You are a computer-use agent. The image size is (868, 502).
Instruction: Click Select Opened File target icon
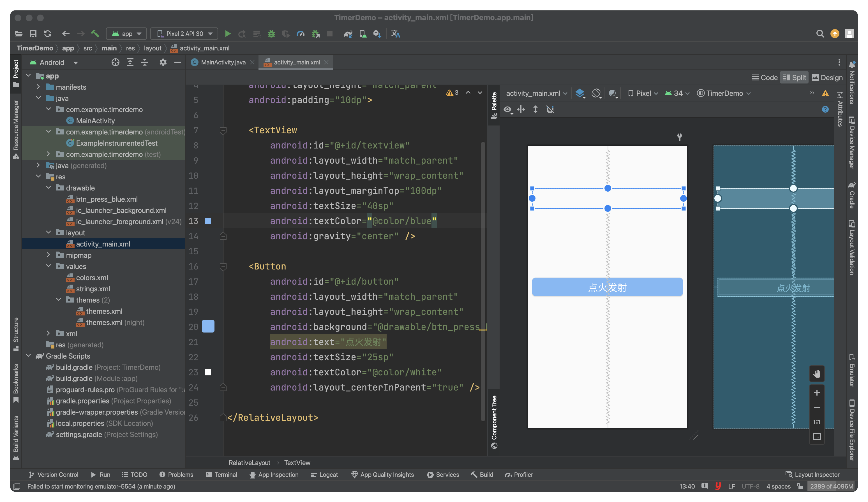point(116,62)
